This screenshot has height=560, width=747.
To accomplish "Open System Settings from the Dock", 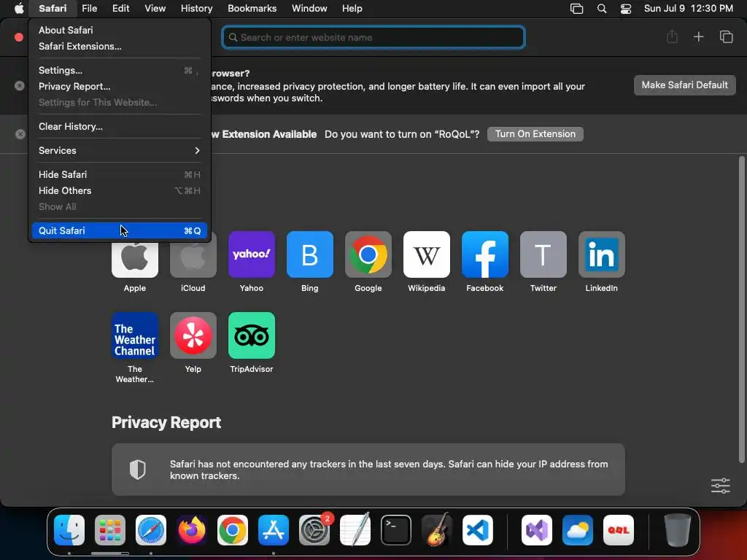I will point(314,530).
